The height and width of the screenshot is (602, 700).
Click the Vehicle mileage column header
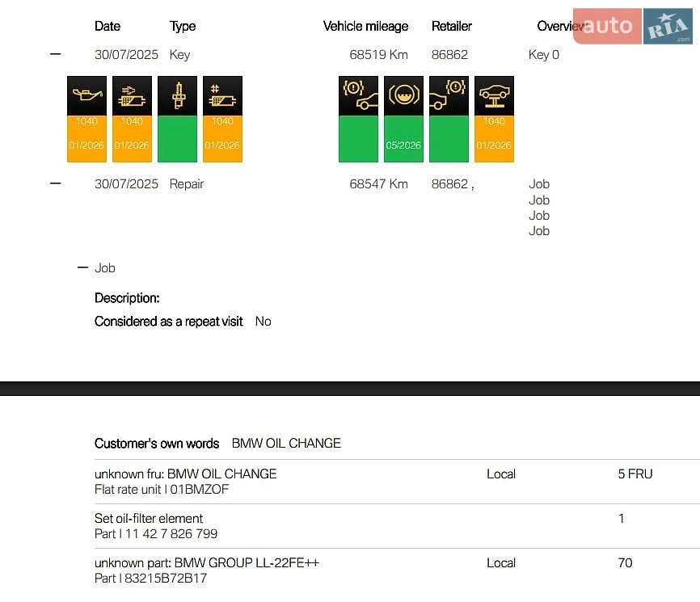click(x=365, y=27)
